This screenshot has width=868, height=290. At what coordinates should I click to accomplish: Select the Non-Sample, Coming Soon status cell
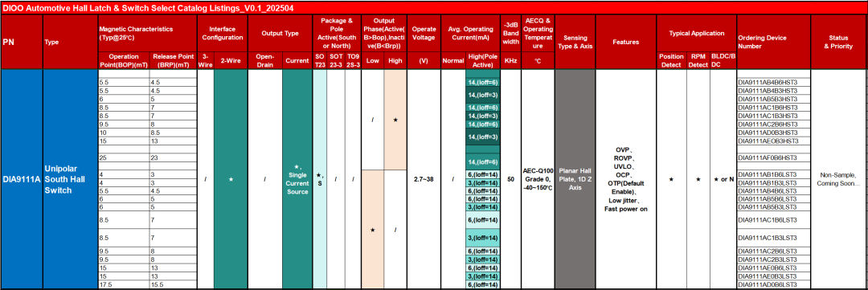838,179
